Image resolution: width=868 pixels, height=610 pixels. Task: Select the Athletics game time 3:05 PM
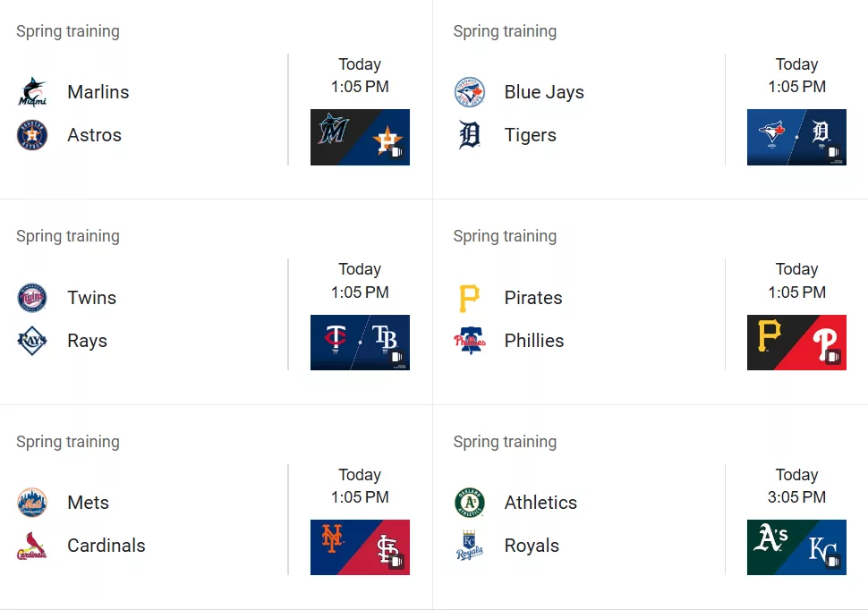[796, 497]
